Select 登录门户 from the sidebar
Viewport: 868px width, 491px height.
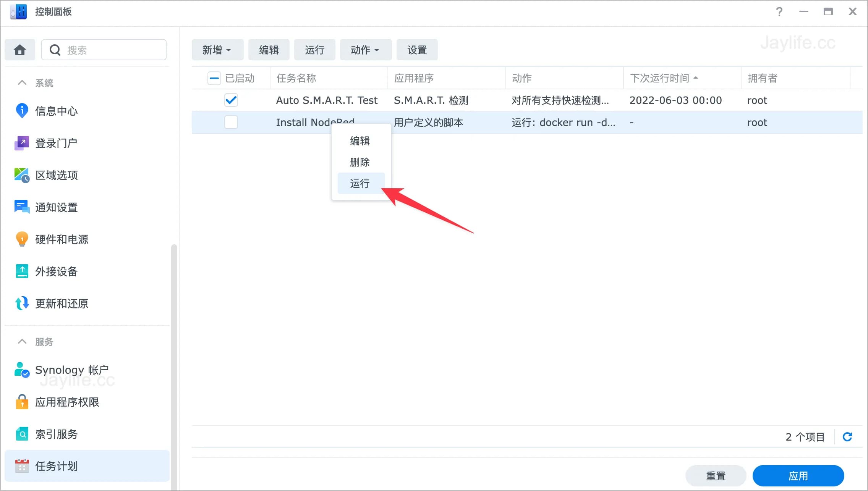56,143
